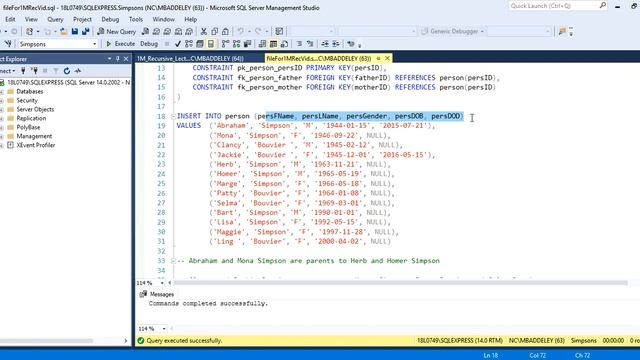Click the Object Explorer horizontal scrollbar
640x360 pixels.
[x=47, y=341]
